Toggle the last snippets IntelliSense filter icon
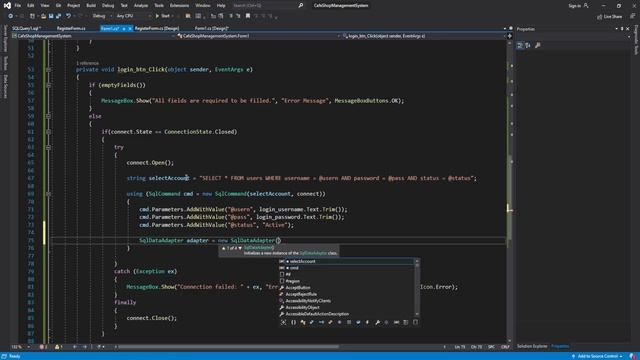 tap(416, 322)
